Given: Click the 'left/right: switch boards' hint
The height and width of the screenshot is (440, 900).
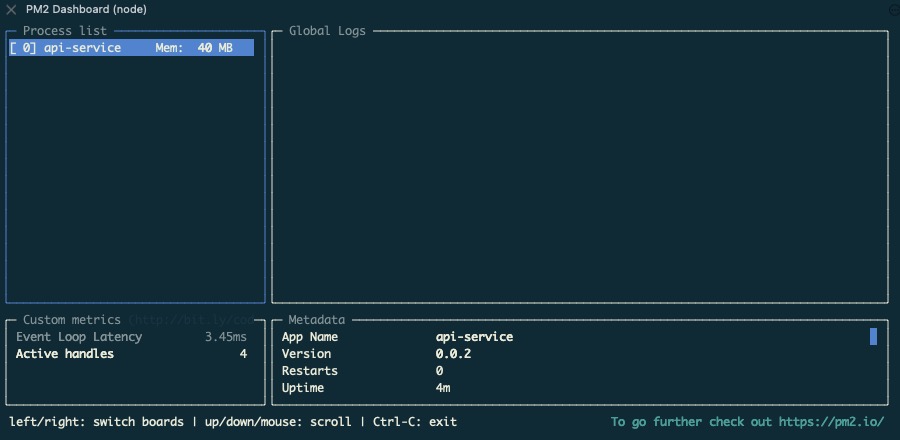Looking at the screenshot, I should [96, 422].
